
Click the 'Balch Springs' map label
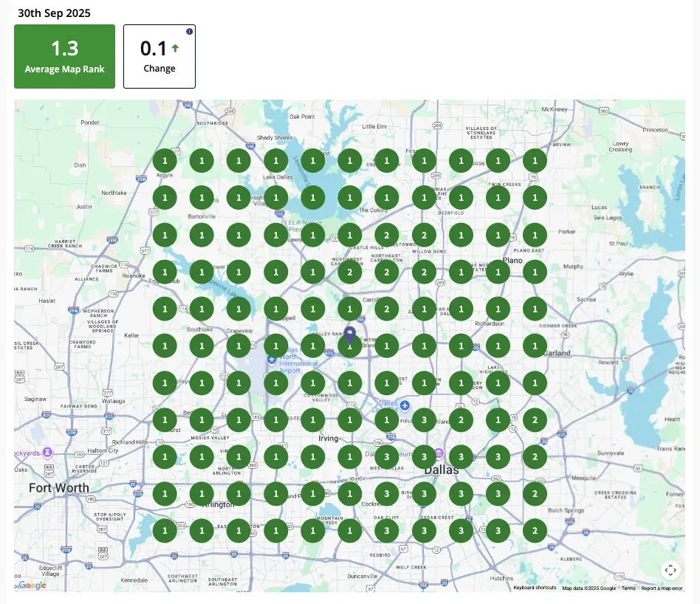coord(566,510)
